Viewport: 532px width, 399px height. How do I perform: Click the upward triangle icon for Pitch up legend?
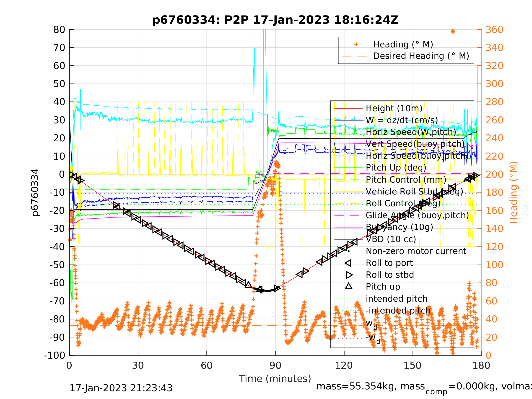click(x=348, y=286)
